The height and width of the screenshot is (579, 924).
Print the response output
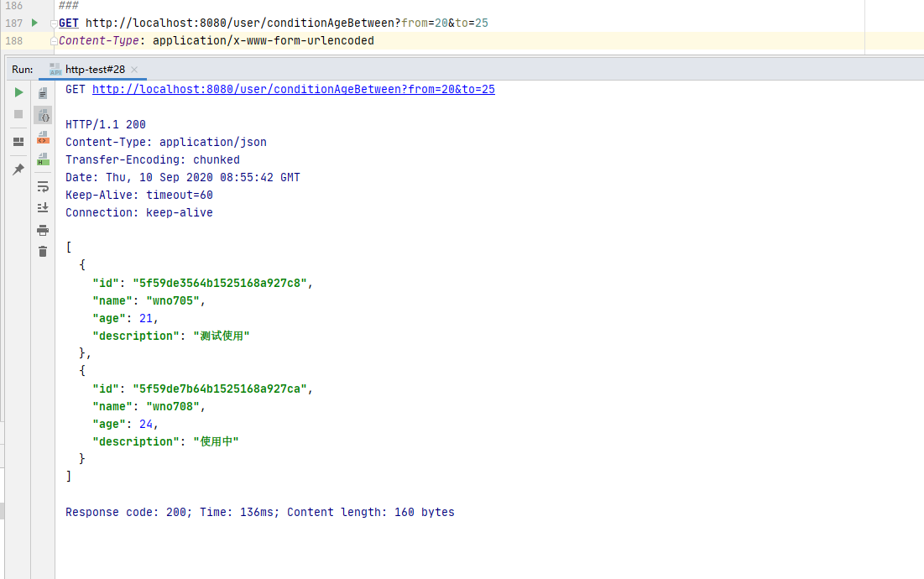(43, 230)
